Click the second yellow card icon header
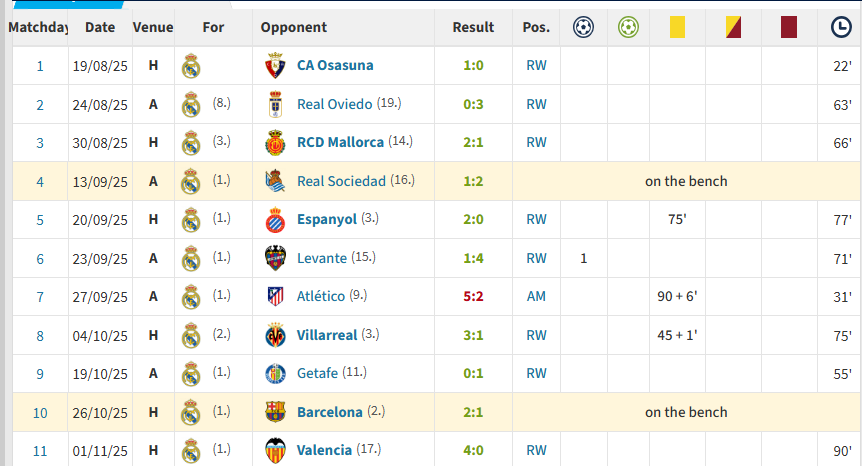The width and height of the screenshot is (862, 466). 733,27
